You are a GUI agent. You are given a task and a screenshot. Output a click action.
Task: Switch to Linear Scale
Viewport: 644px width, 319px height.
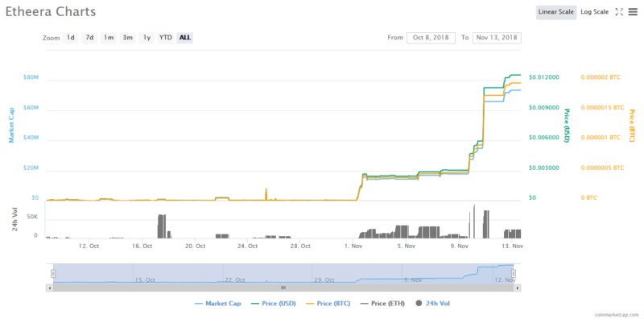pos(556,12)
